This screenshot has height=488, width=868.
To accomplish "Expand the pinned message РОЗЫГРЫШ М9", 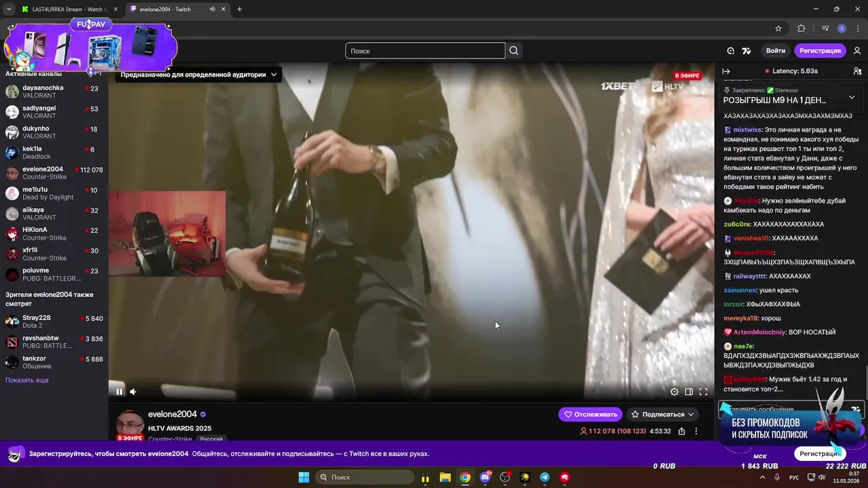I will point(852,97).
